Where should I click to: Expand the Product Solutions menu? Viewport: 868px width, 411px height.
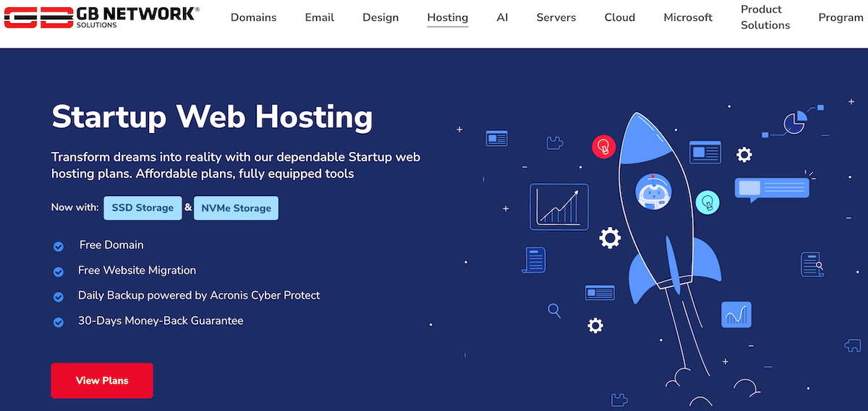pyautogui.click(x=765, y=17)
